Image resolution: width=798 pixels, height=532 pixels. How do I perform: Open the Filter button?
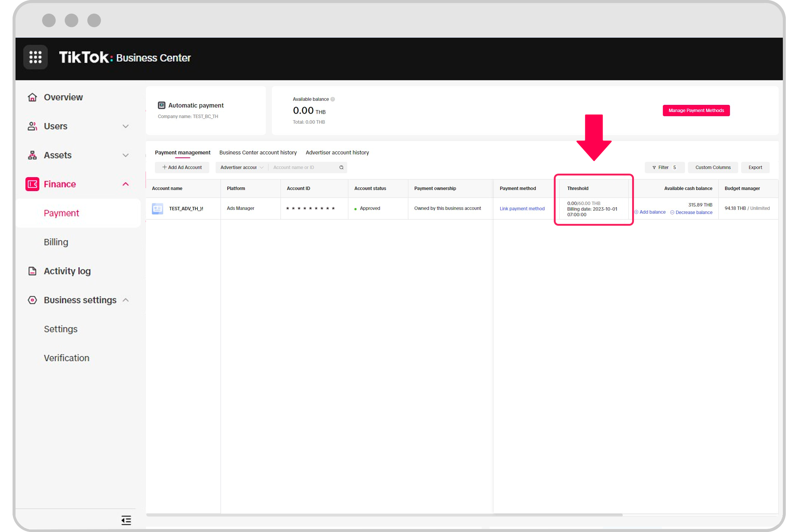[x=664, y=167]
